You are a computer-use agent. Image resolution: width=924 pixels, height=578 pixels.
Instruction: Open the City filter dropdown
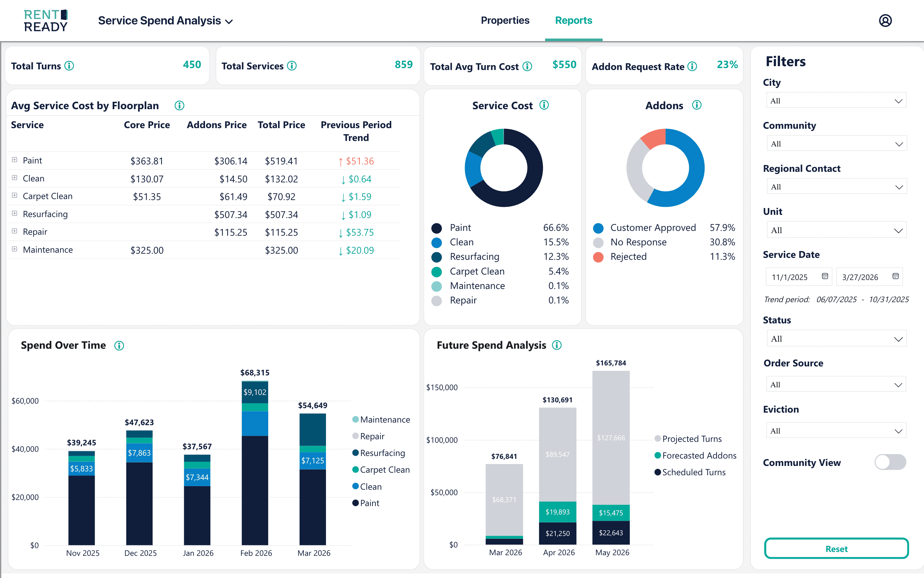click(836, 101)
